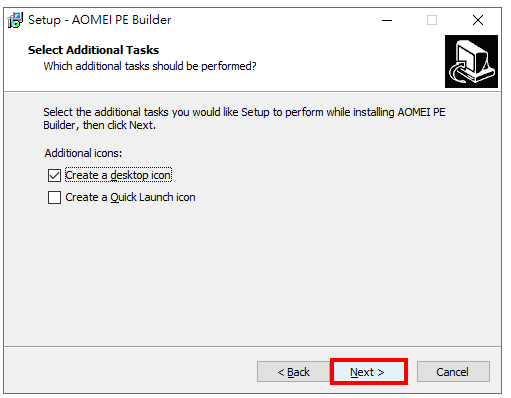
Task: Click the 'Create a Quick Launch icon' label text
Action: pyautogui.click(x=130, y=197)
